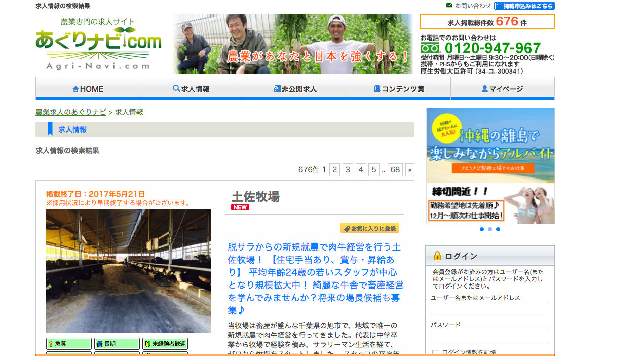The image size is (644, 356).
Task: Click the » next-page arrow
Action: click(x=410, y=170)
